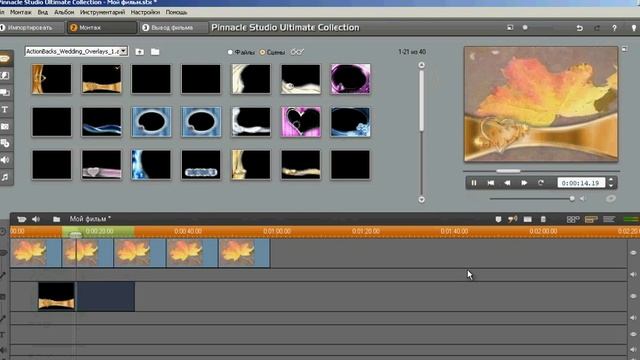
Task: Open the Disc menus album tab
Action: pyautogui.click(x=5, y=143)
